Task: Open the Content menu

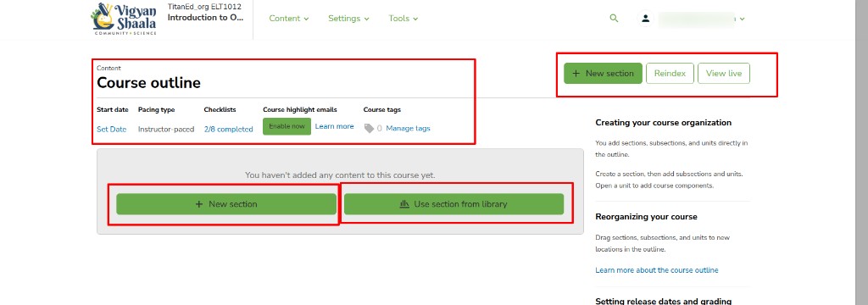Action: pyautogui.click(x=288, y=19)
